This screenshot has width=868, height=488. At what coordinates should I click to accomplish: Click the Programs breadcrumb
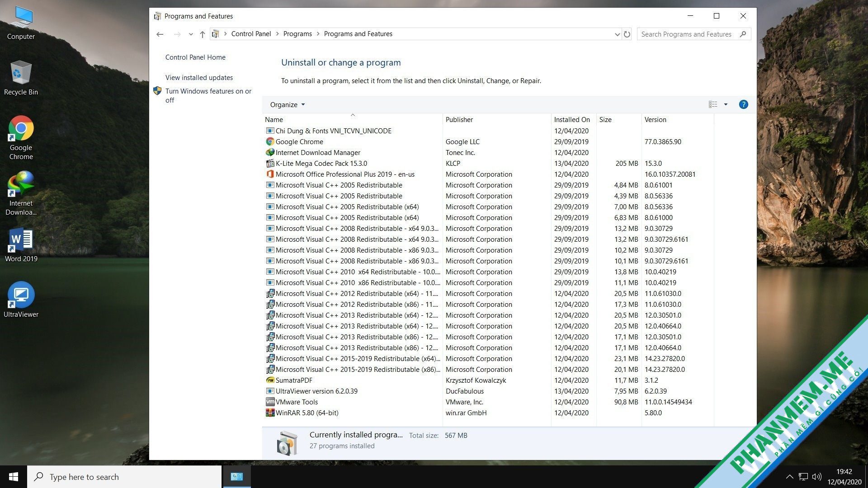(297, 34)
